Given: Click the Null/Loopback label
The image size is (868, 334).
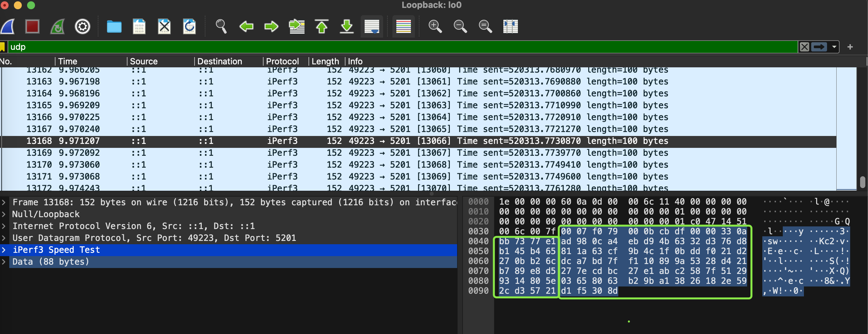Looking at the screenshot, I should (x=46, y=214).
